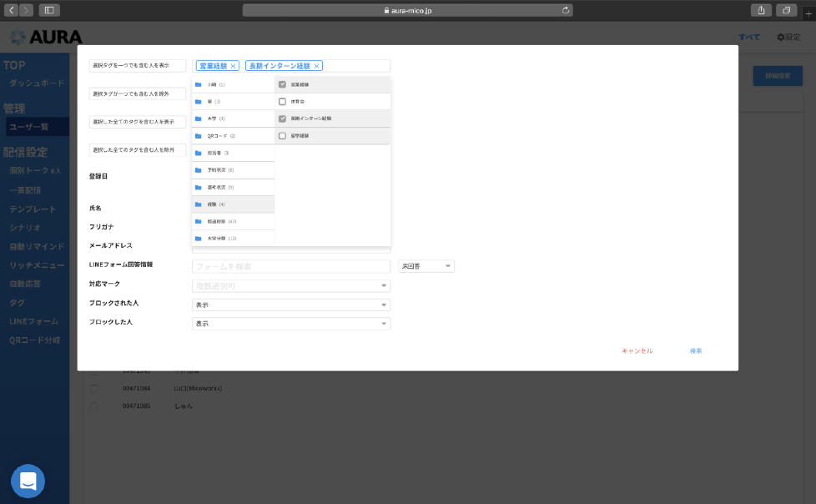The image size is (816, 504).
Task: Click the 検索 button in the dialog
Action: [x=696, y=351]
